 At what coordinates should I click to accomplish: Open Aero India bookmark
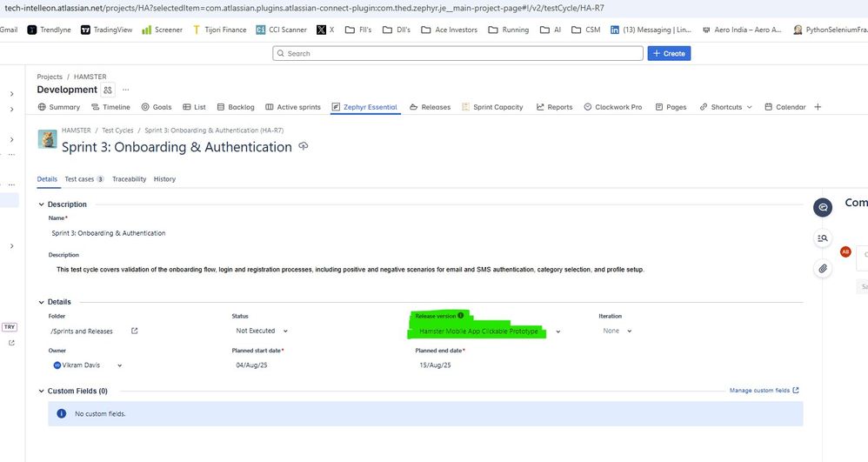742,30
